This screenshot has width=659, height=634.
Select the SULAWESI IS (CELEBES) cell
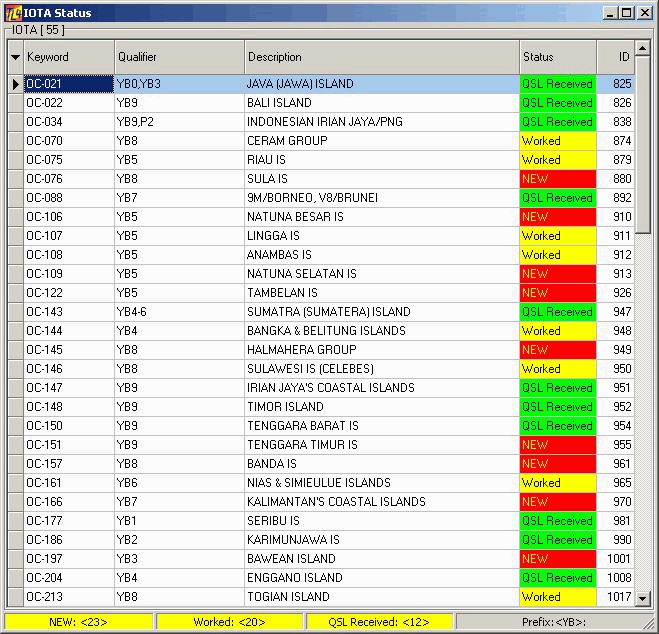pyautogui.click(x=382, y=369)
